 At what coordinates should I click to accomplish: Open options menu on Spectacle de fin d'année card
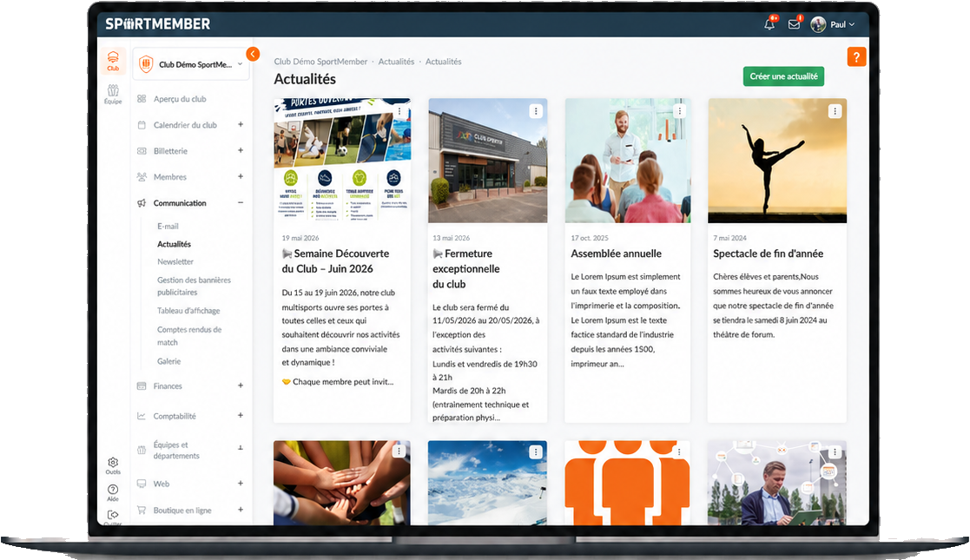point(835,111)
